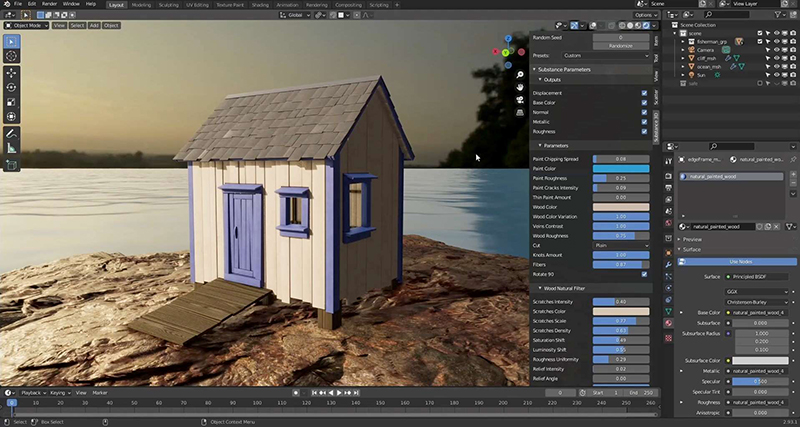Open the Paint Color swatch
The image size is (800, 427).
(620, 169)
